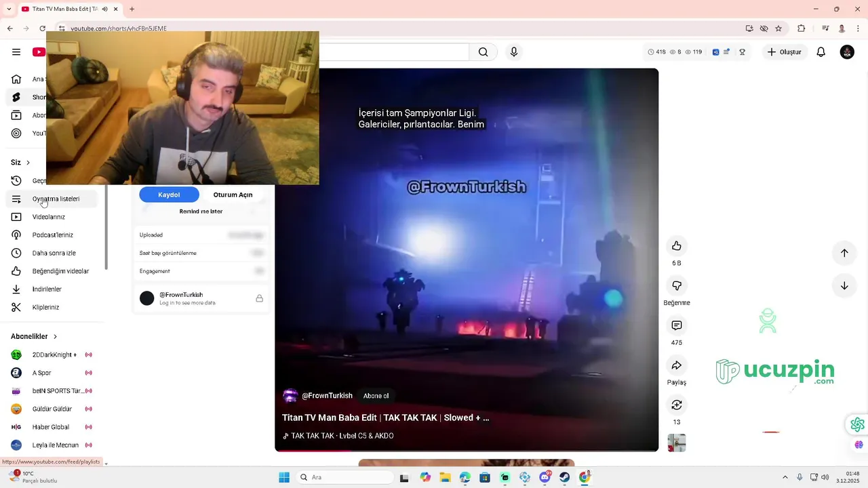This screenshot has width=868, height=488.
Task: Like the Short with the thumbs-up icon
Action: (x=676, y=246)
